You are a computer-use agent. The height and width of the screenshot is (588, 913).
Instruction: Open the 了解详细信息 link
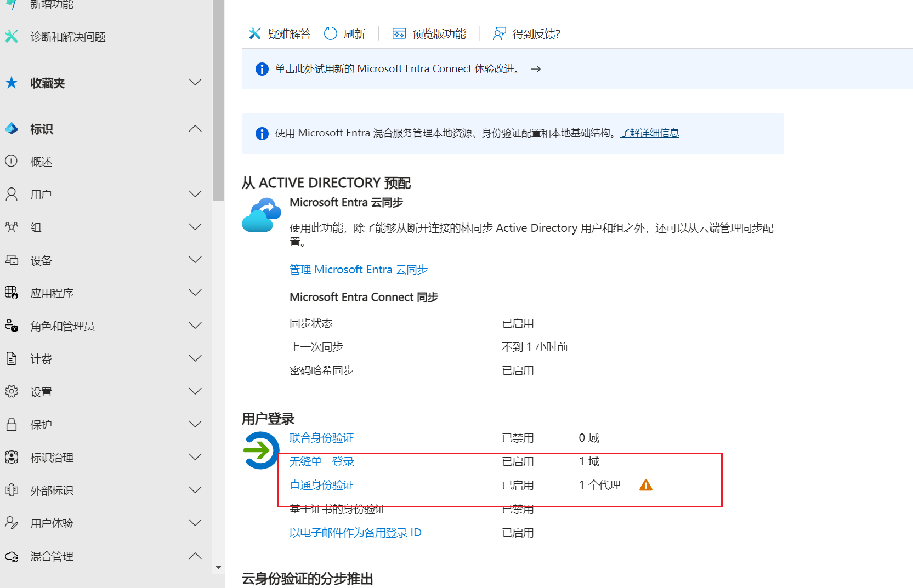tap(650, 133)
